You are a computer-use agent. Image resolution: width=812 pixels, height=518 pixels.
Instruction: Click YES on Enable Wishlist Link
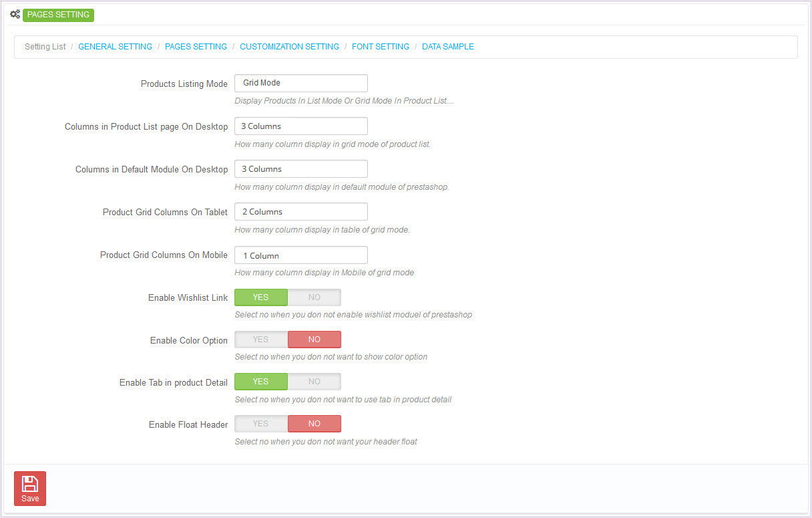(x=261, y=297)
